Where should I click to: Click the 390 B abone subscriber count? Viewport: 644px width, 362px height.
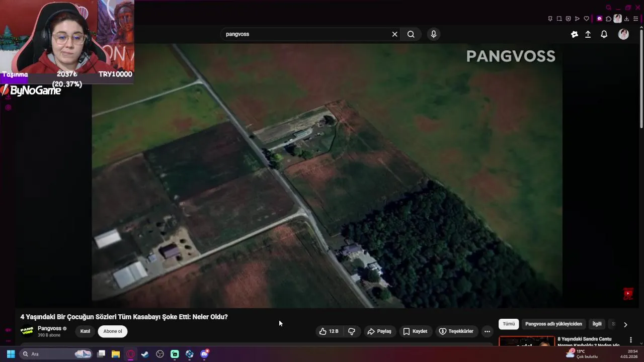pos(49,335)
